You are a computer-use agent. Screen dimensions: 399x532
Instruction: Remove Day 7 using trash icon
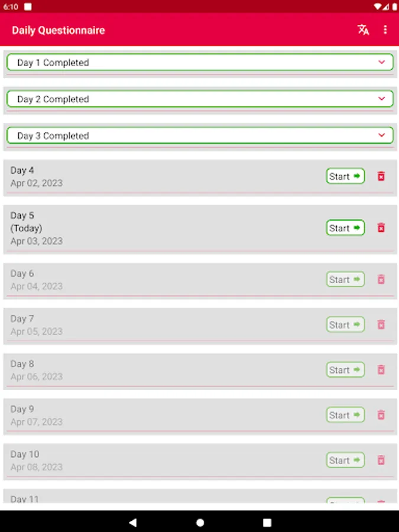click(381, 325)
